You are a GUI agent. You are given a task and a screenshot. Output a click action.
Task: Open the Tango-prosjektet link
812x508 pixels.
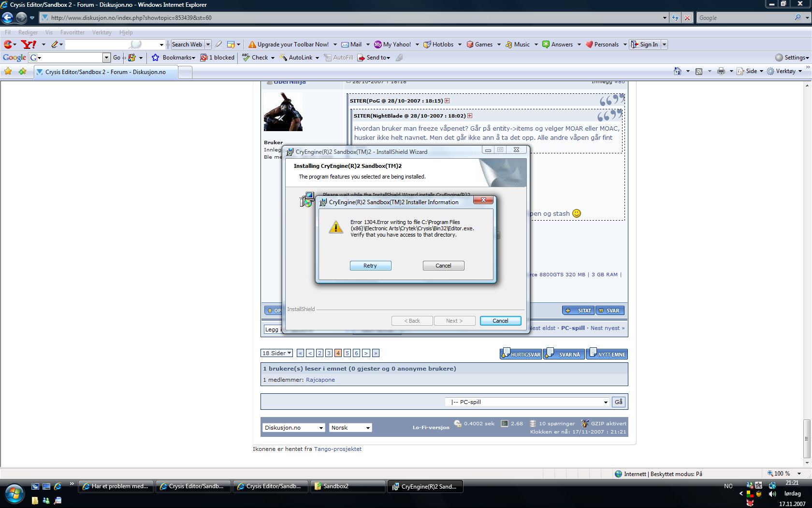pyautogui.click(x=337, y=449)
